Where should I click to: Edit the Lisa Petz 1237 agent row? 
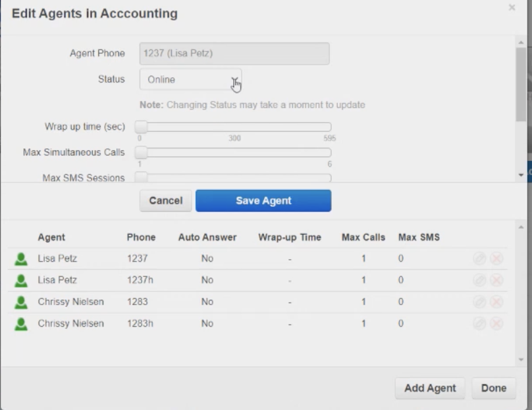(479, 259)
